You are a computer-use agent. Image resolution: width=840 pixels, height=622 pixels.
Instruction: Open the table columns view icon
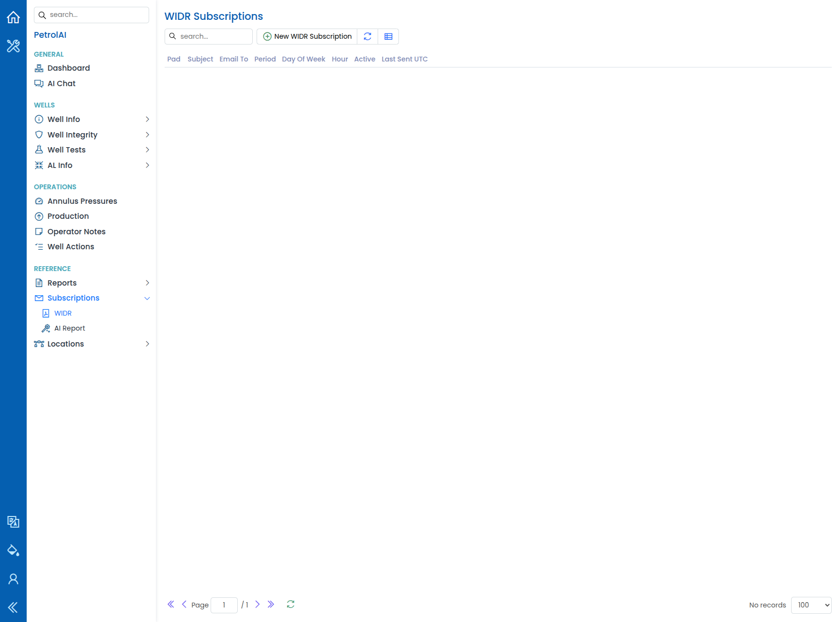point(388,36)
